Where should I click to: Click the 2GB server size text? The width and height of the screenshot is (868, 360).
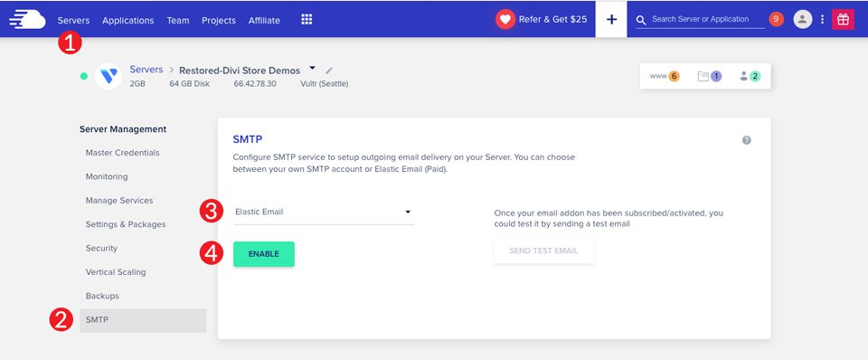point(137,84)
